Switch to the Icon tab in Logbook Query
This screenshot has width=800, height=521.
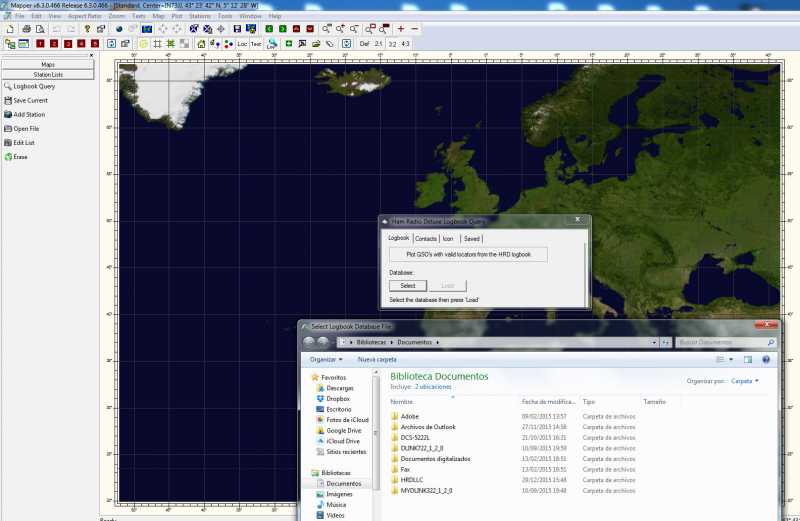pyautogui.click(x=448, y=239)
